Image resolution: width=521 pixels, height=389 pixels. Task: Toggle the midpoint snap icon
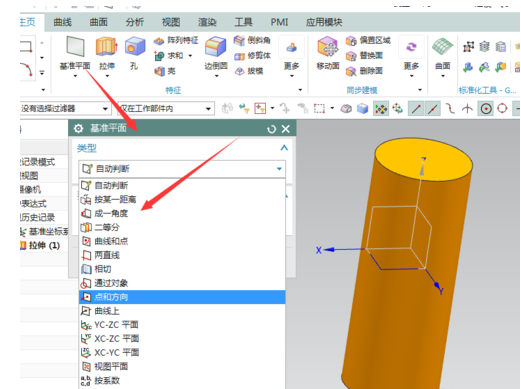432,109
